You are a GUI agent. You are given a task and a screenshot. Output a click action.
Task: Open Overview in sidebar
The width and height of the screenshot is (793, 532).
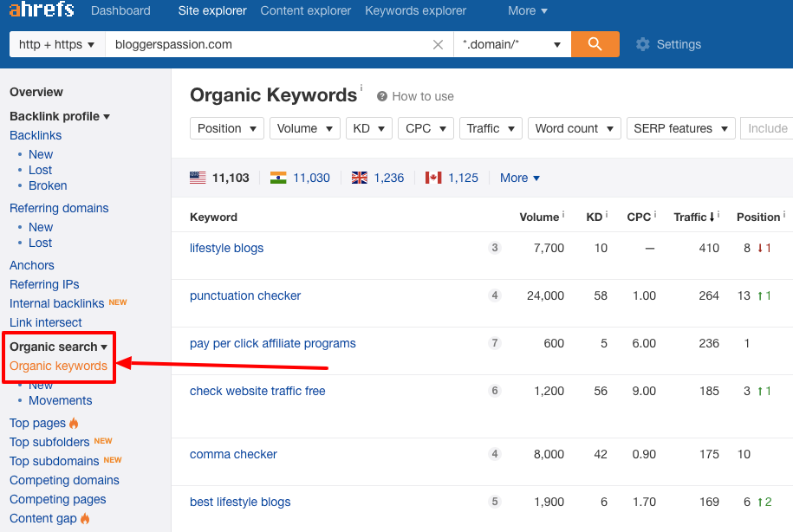(36, 92)
